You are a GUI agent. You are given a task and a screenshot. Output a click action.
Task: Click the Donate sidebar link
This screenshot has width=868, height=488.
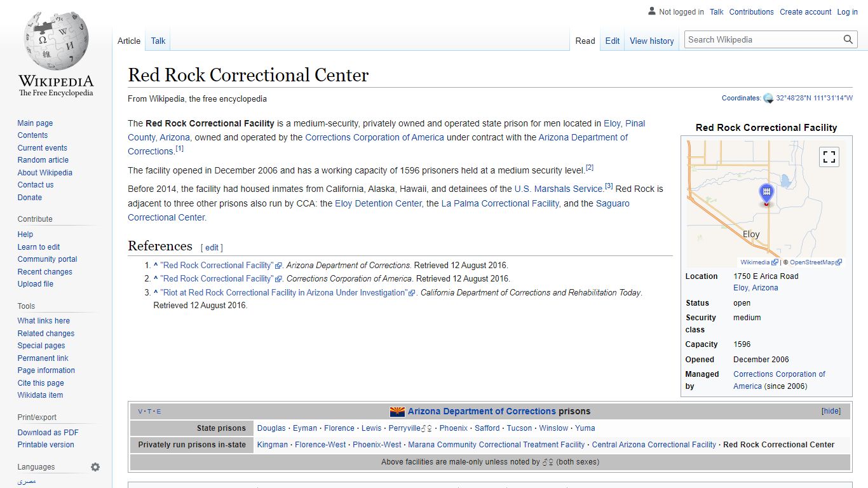coord(29,198)
